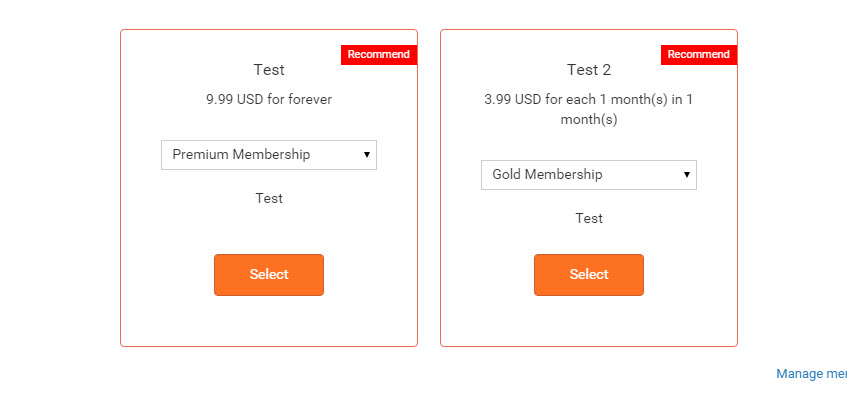
Task: Click blank area below Select in Test card
Action: [269, 322]
